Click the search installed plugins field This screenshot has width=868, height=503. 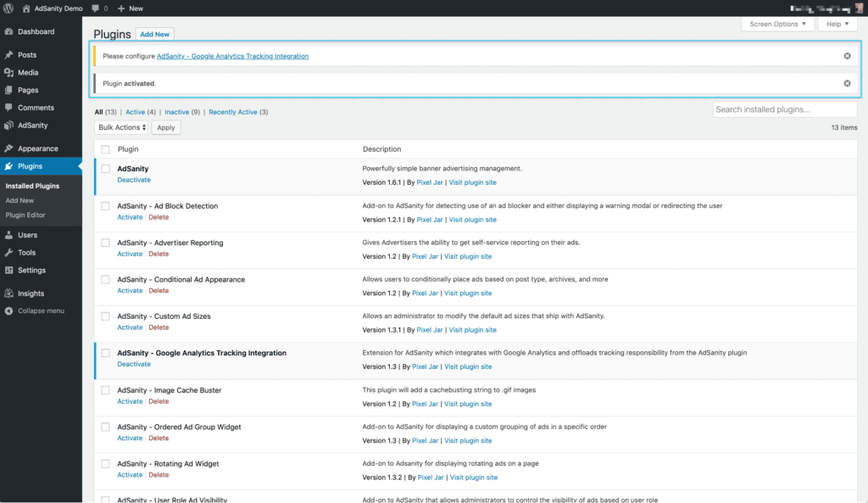click(784, 109)
